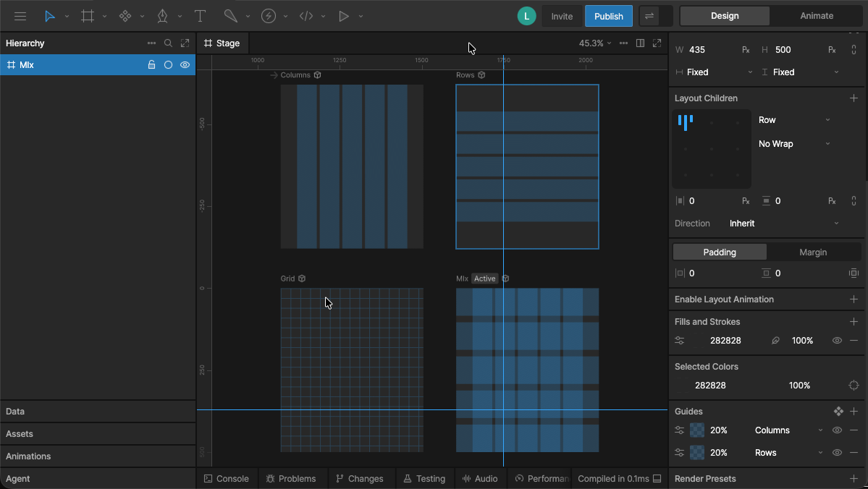Switch to Animate tab
868x489 pixels.
(x=817, y=16)
